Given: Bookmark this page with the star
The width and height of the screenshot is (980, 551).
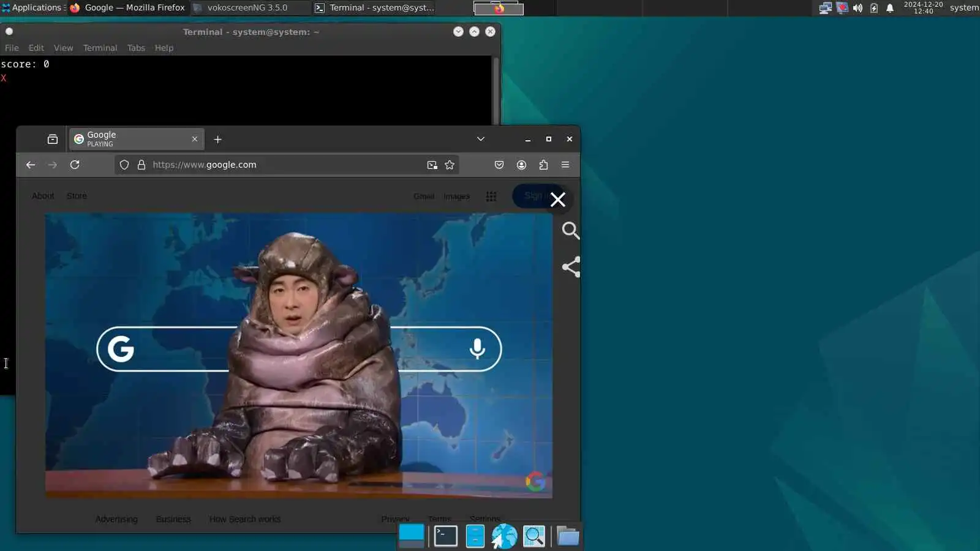Looking at the screenshot, I should pyautogui.click(x=450, y=165).
